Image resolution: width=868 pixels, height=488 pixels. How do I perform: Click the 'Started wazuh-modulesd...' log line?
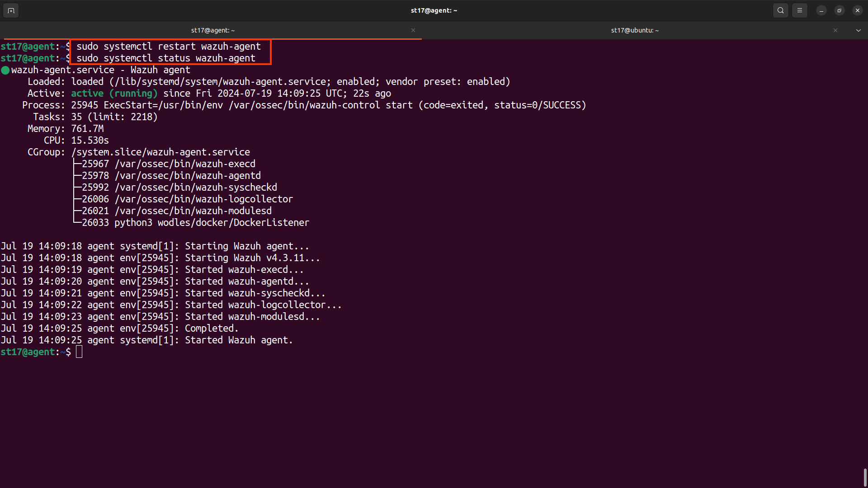(x=160, y=317)
